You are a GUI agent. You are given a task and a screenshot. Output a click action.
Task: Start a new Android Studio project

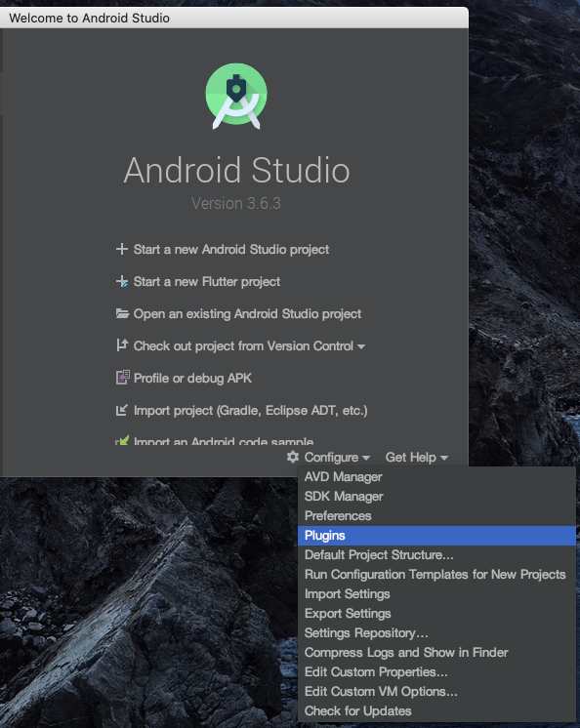(x=231, y=249)
